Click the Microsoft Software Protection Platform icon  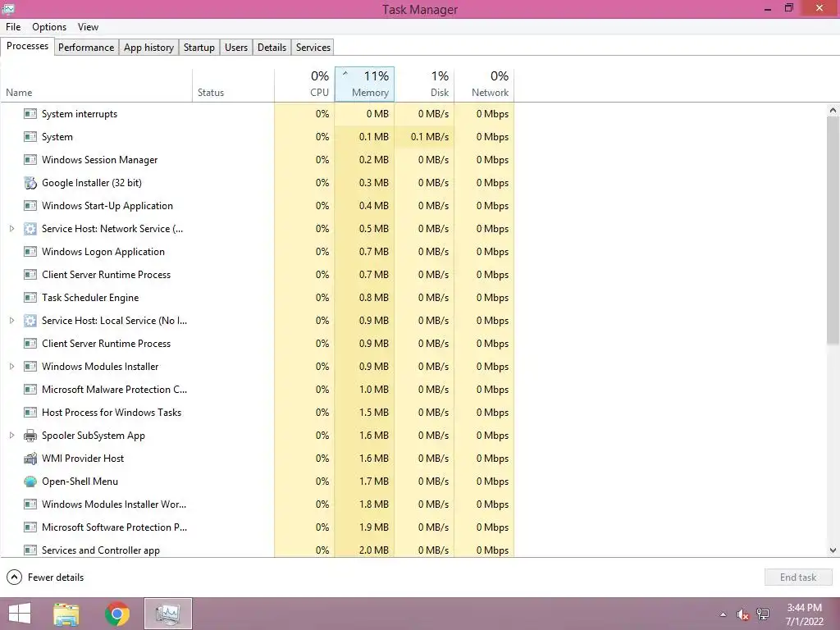(30, 527)
